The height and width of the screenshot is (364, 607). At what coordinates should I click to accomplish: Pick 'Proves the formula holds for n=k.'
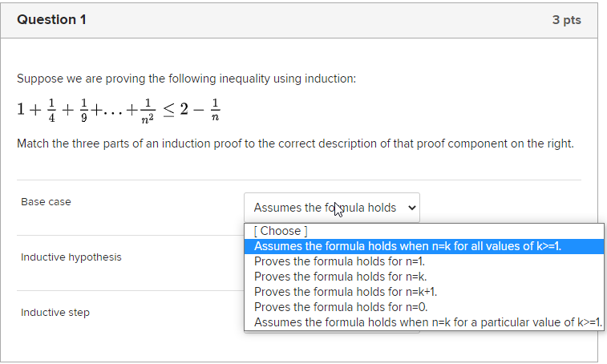[x=339, y=277]
